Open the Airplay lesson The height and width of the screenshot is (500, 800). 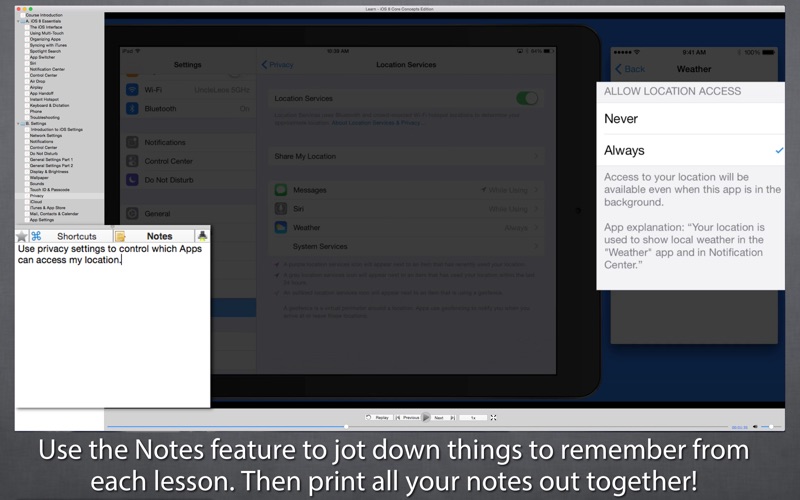(36, 87)
